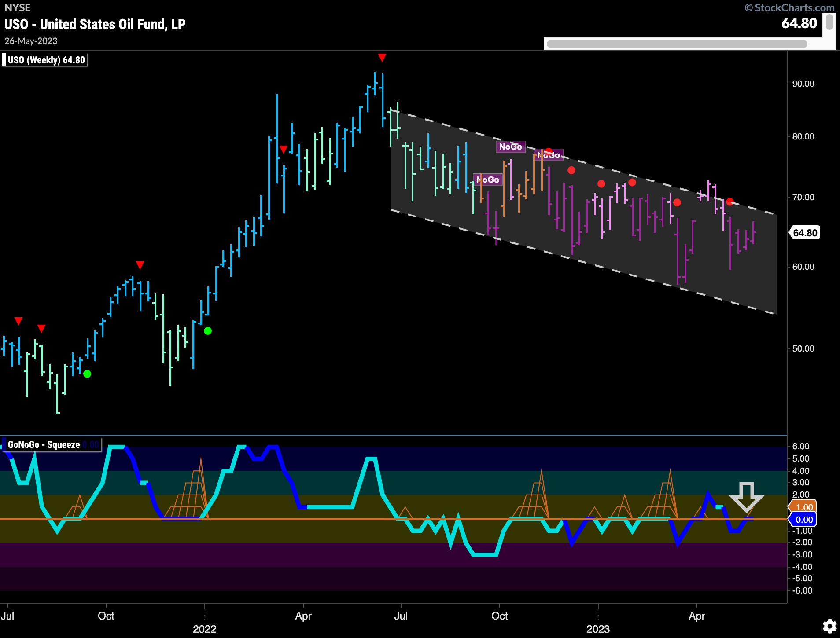Open the StockCharts.com watermark link
This screenshot has height=638, width=840.
click(x=789, y=7)
